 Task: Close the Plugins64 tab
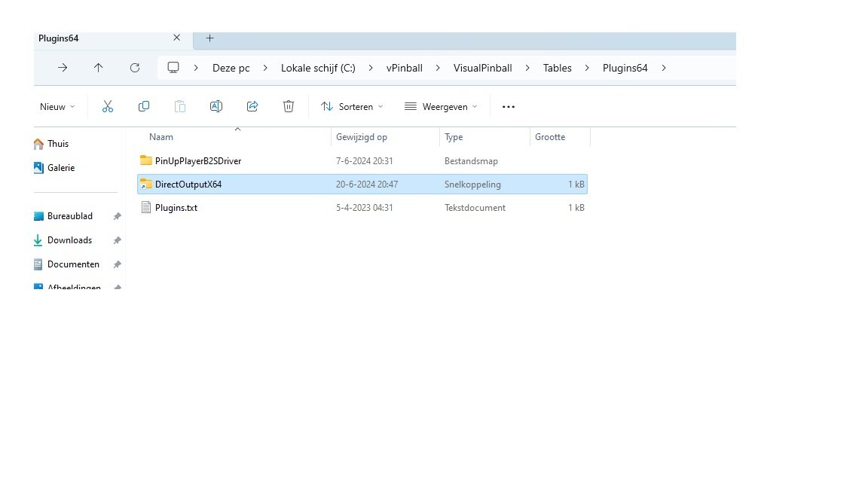(177, 38)
